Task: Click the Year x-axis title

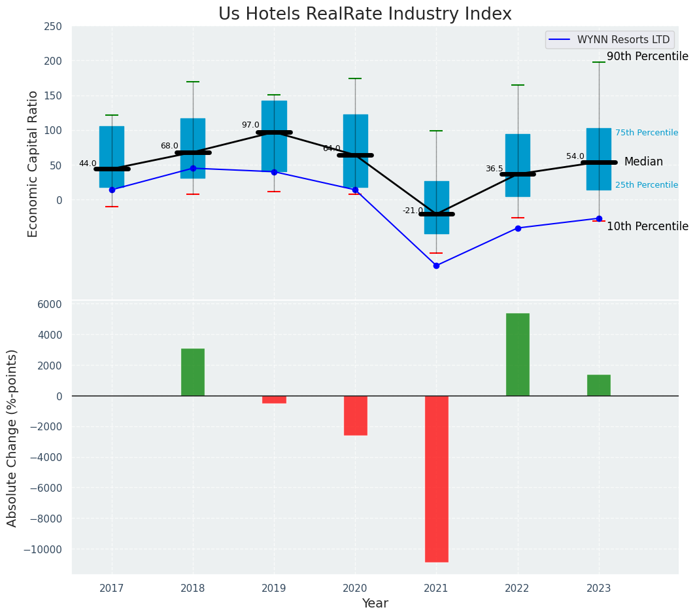Action: tap(375, 604)
